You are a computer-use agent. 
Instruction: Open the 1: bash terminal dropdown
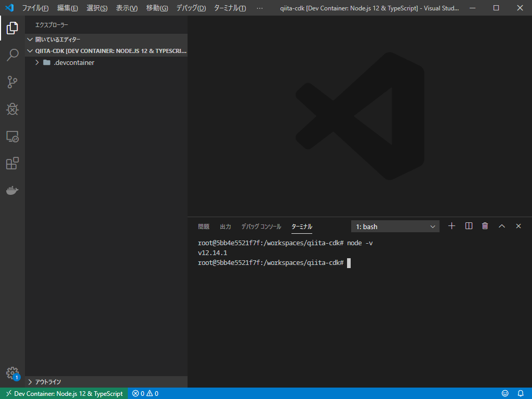click(x=395, y=227)
